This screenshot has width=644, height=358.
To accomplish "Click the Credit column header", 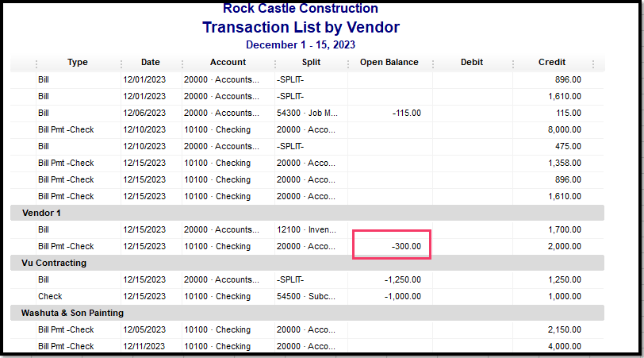I will (x=551, y=62).
